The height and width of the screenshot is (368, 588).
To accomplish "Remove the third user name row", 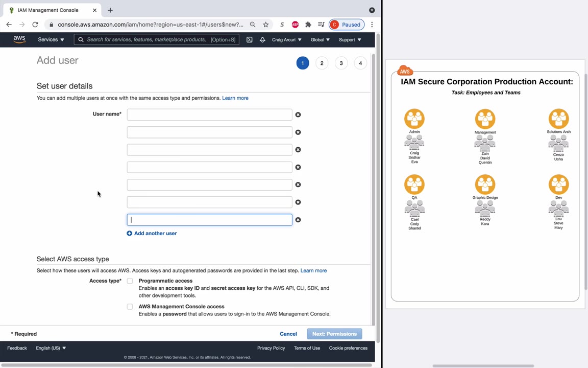I will [298, 149].
